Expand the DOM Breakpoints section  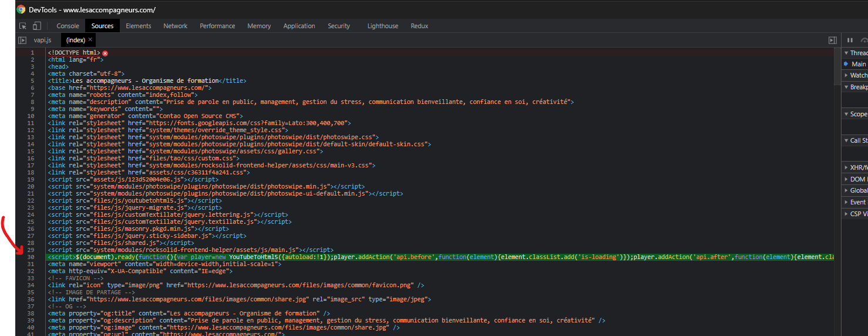[856, 179]
